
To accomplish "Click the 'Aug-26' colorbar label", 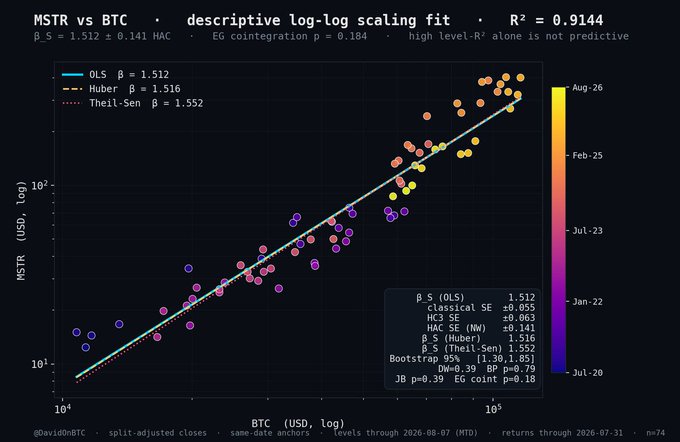I will click(588, 88).
